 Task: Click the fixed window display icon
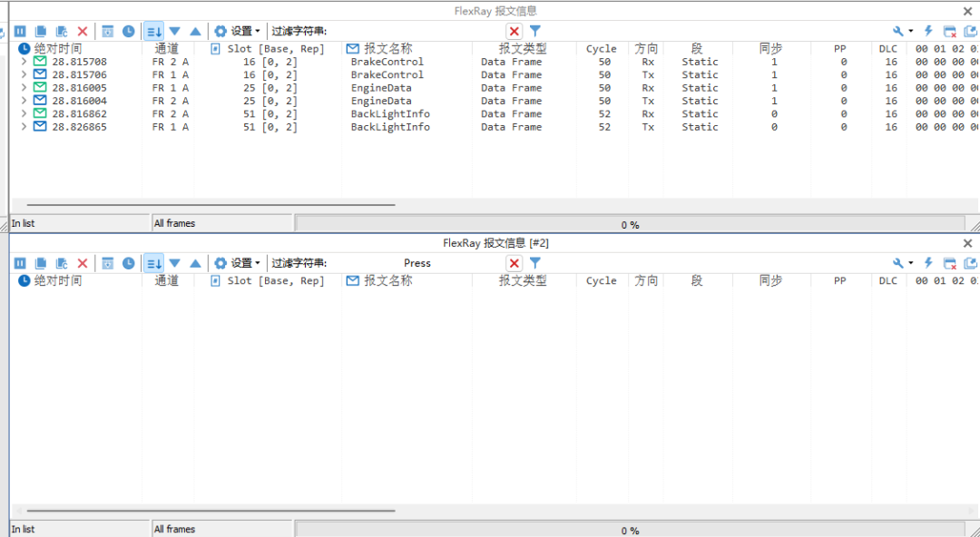(x=108, y=31)
